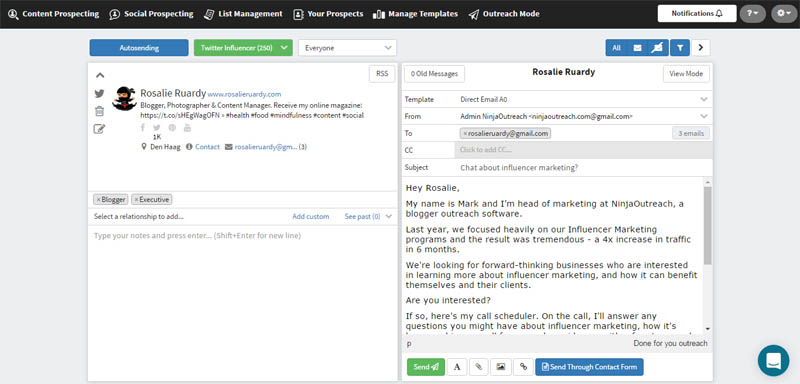Click the CC field

(584, 150)
